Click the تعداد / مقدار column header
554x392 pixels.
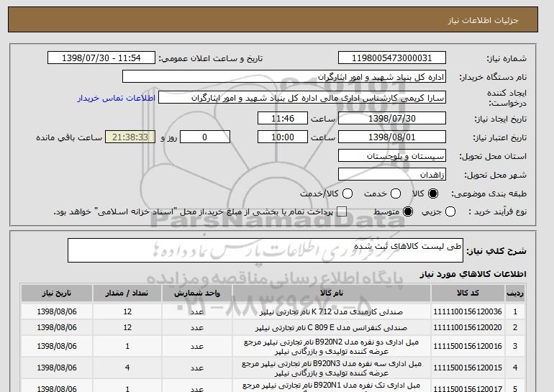[x=127, y=293]
